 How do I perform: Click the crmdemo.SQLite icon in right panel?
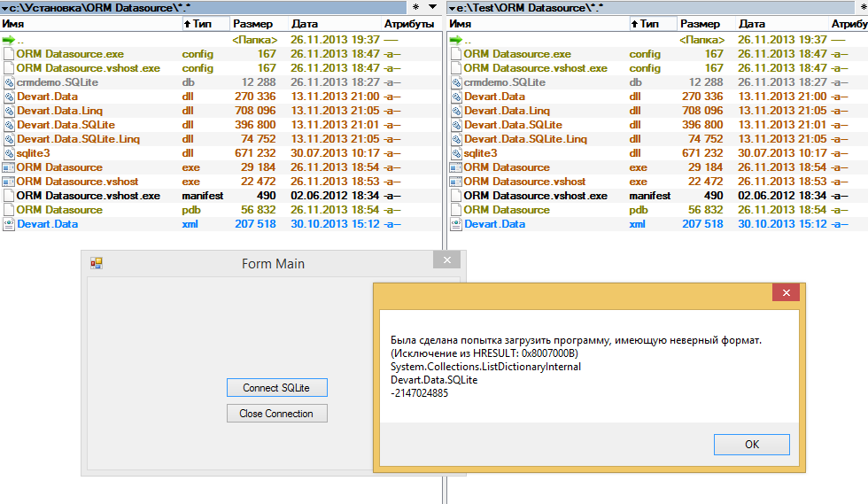point(456,82)
